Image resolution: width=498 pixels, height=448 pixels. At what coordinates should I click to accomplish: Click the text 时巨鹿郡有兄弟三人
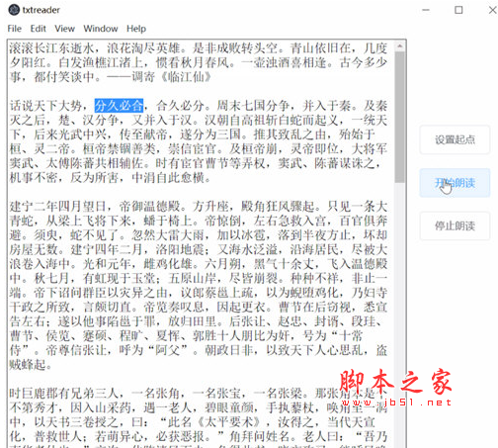tap(63, 393)
